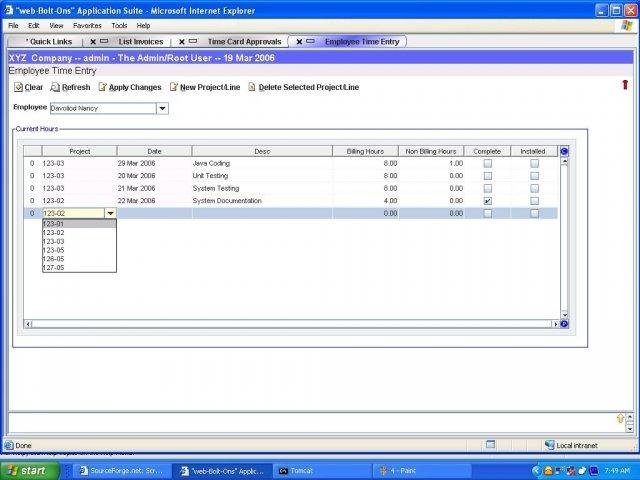Viewport: 640px width, 480px height.
Task: Switch to Paint taskbar window
Action: pyautogui.click(x=420, y=471)
